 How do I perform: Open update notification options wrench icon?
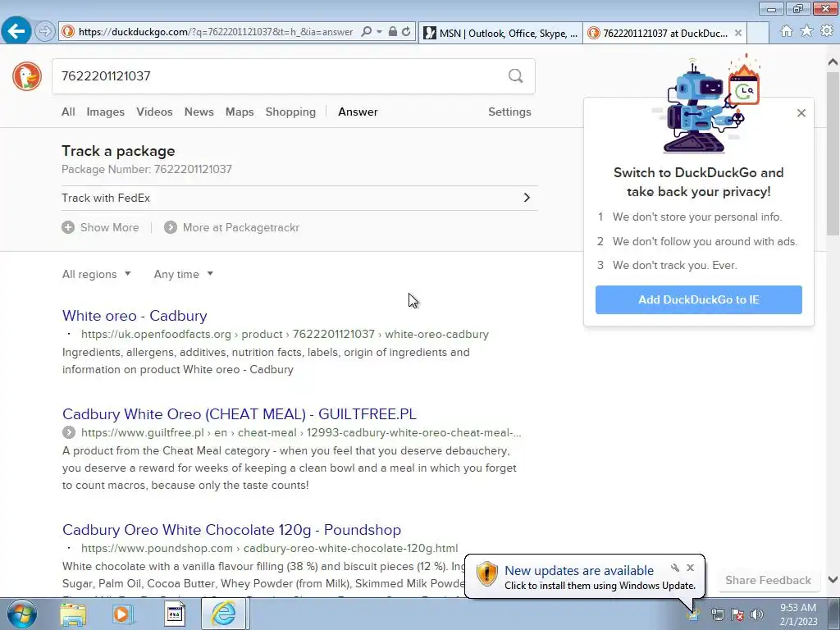pos(675,568)
